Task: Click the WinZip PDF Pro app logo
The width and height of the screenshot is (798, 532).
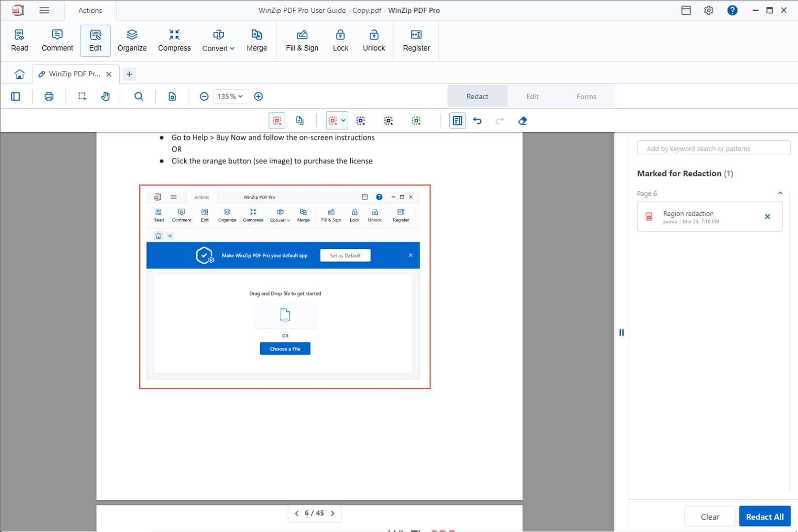Action: [18, 10]
